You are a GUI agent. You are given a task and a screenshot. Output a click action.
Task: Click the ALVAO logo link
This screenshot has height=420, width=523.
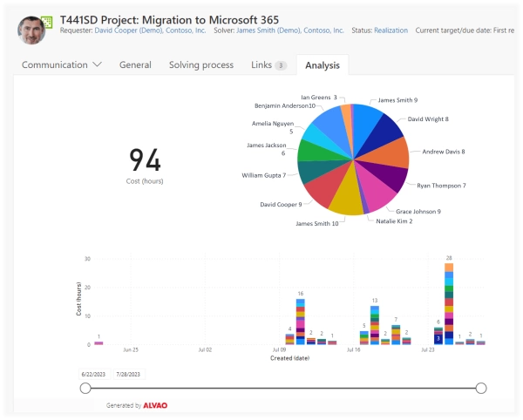pyautogui.click(x=155, y=405)
